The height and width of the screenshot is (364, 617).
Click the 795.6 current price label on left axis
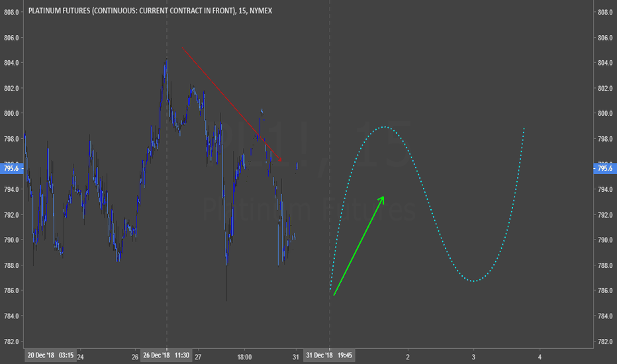click(11, 168)
